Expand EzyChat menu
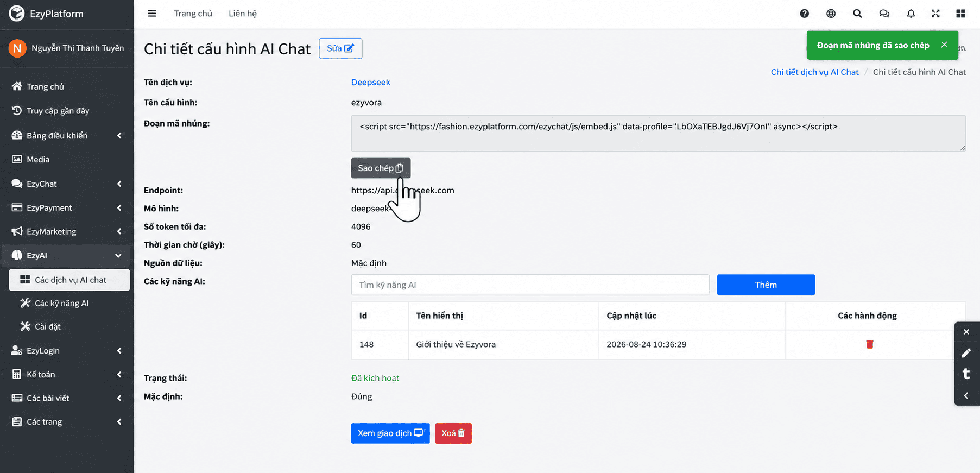Viewport: 980px width, 473px height. (67, 184)
